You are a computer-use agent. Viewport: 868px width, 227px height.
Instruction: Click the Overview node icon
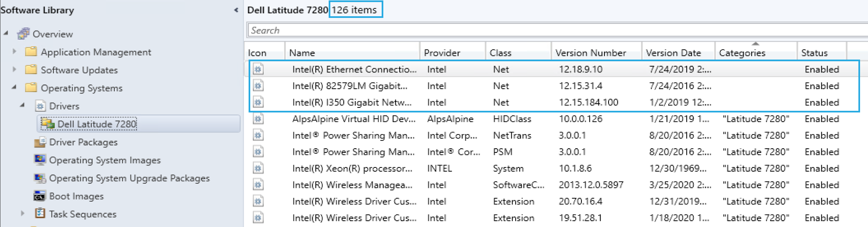23,34
